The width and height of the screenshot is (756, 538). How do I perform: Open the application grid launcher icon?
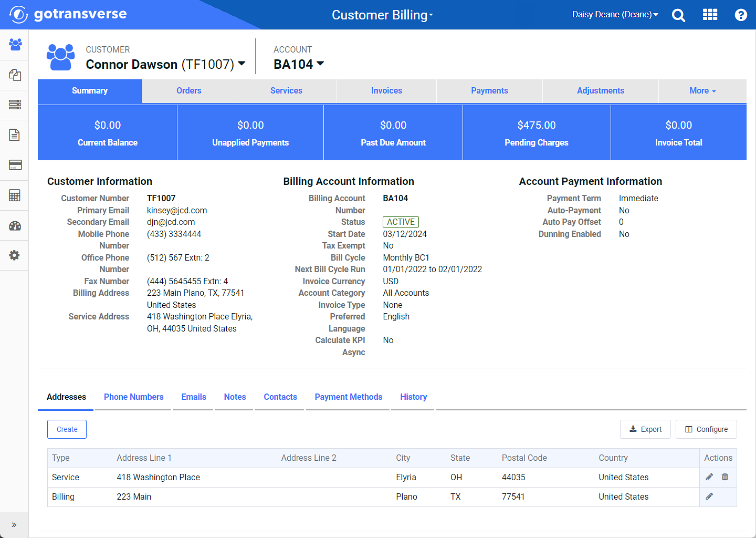(x=710, y=15)
